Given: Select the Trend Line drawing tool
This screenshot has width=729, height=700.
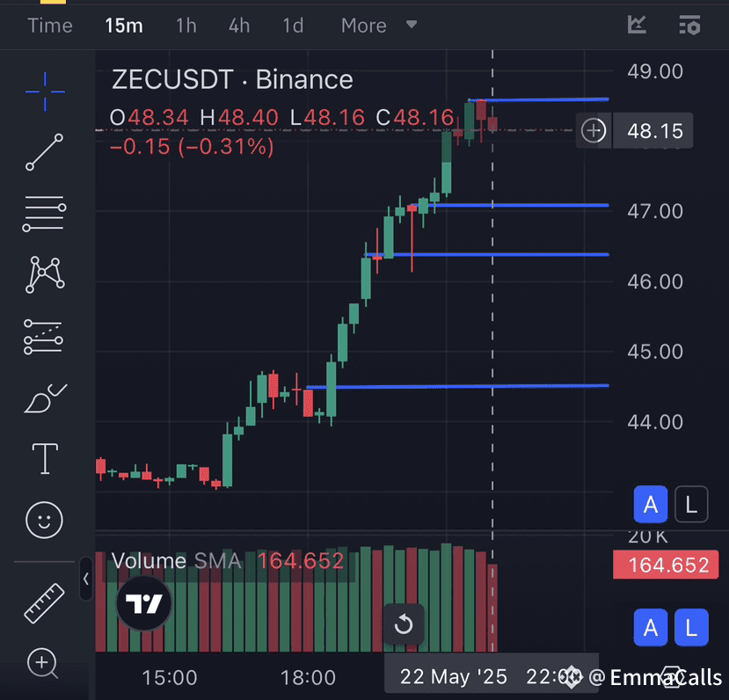Looking at the screenshot, I should point(44,152).
